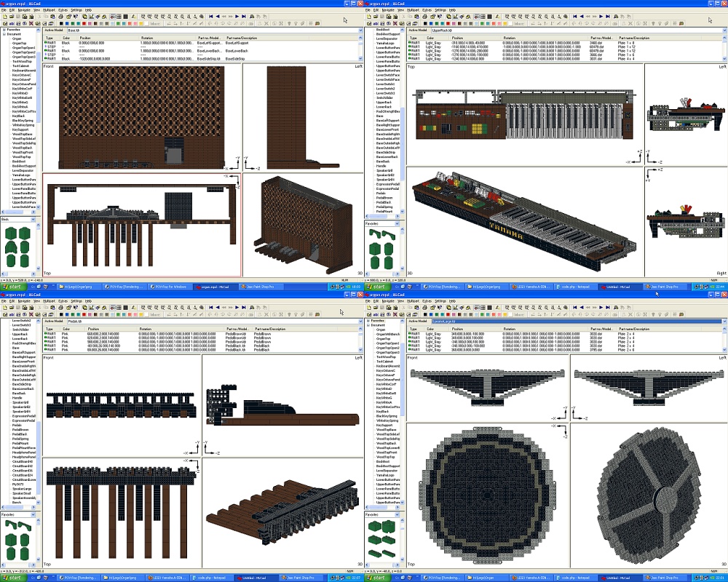Open Active Model dropdown in top-left window

pyautogui.click(x=360, y=30)
